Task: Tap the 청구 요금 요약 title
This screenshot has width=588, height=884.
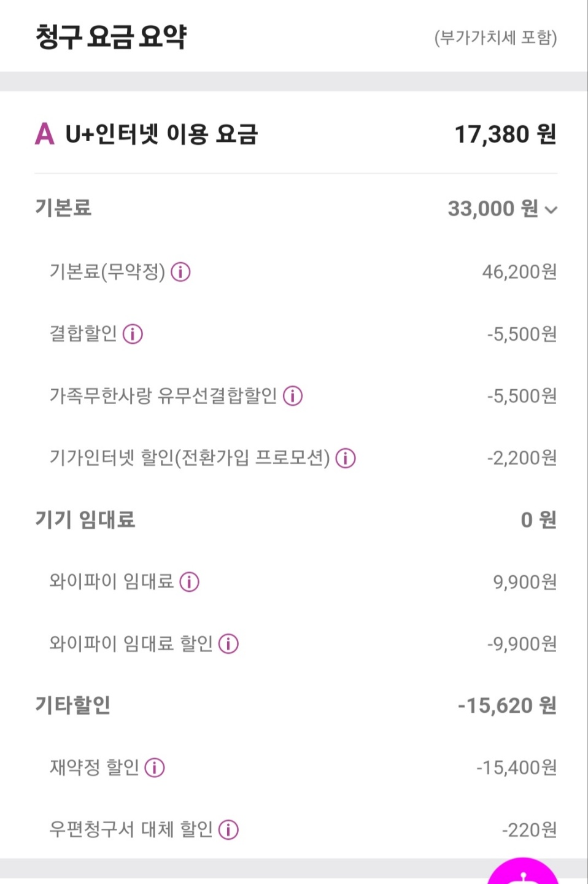Action: 111,37
